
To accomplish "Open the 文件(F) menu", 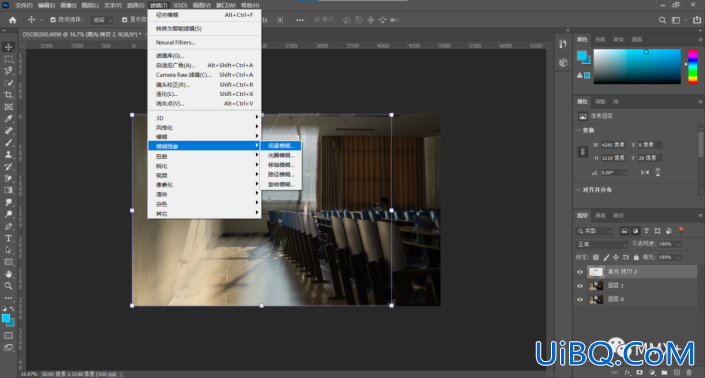I will pos(24,5).
